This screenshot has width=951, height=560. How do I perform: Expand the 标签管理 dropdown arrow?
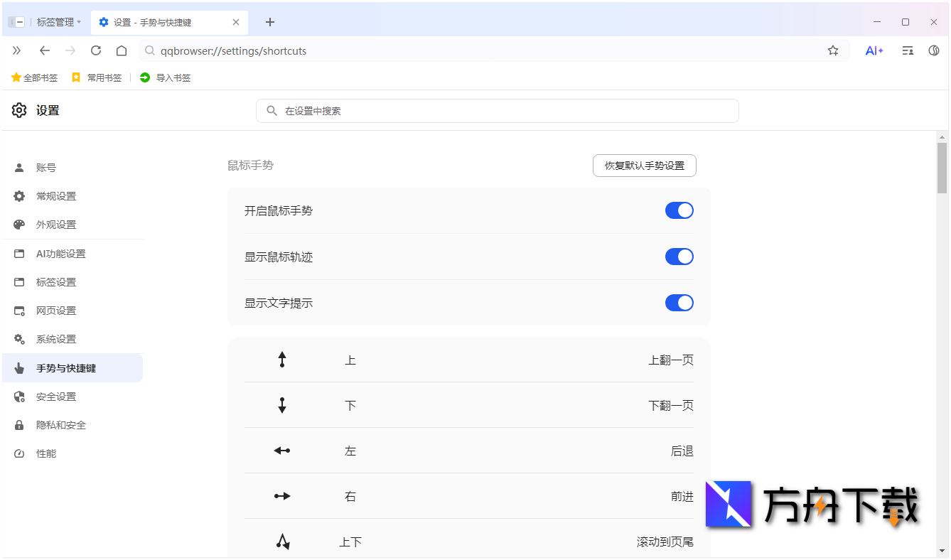[80, 21]
